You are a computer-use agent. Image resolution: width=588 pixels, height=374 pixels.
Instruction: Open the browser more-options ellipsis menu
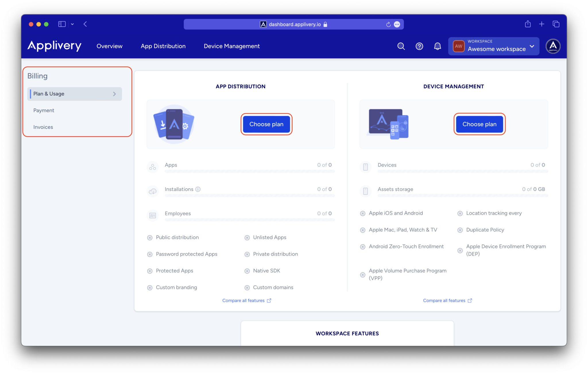click(x=397, y=24)
